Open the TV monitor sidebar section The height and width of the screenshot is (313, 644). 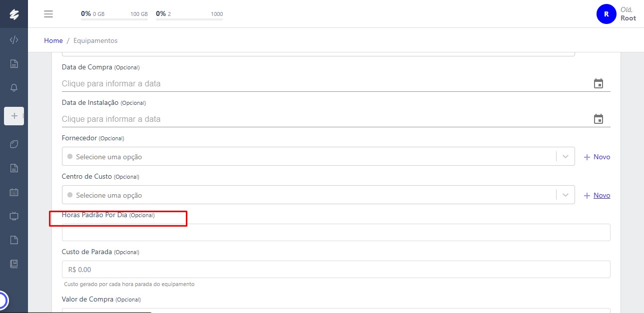click(x=14, y=216)
